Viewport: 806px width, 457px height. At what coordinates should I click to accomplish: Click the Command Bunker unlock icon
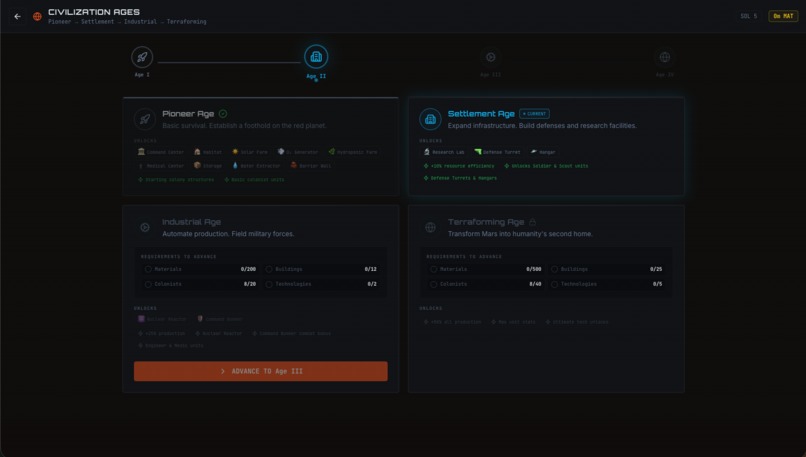200,319
